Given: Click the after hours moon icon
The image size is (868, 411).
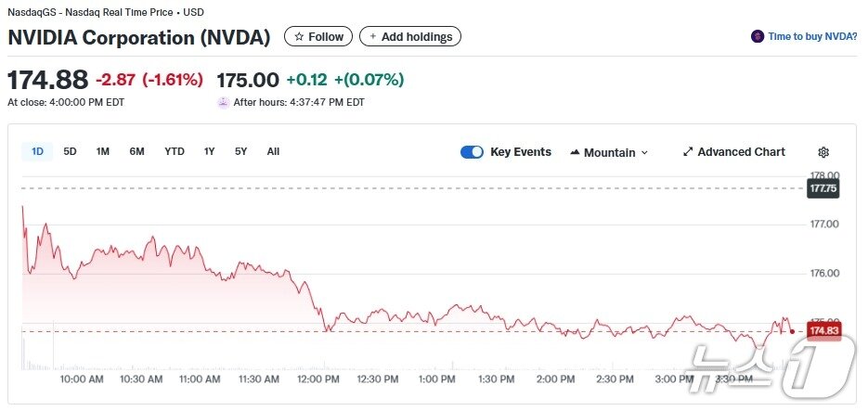Looking at the screenshot, I should (x=223, y=102).
